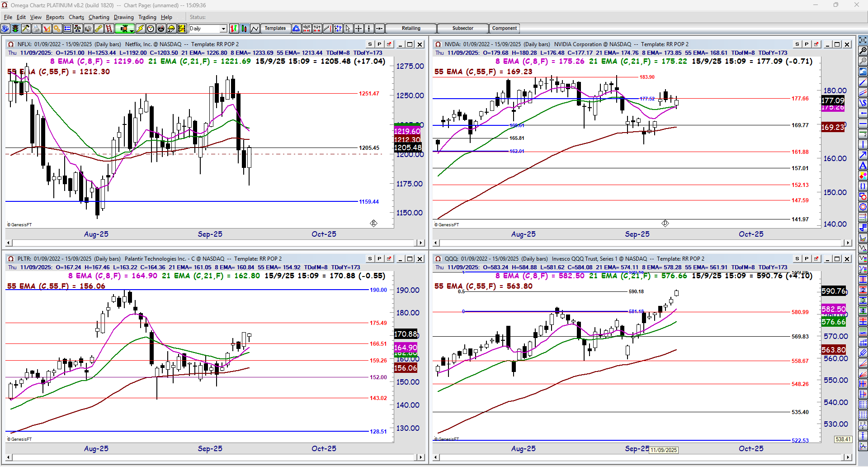The height and width of the screenshot is (467, 868).
Task: Switch to bar chart style
Action: coord(234,29)
